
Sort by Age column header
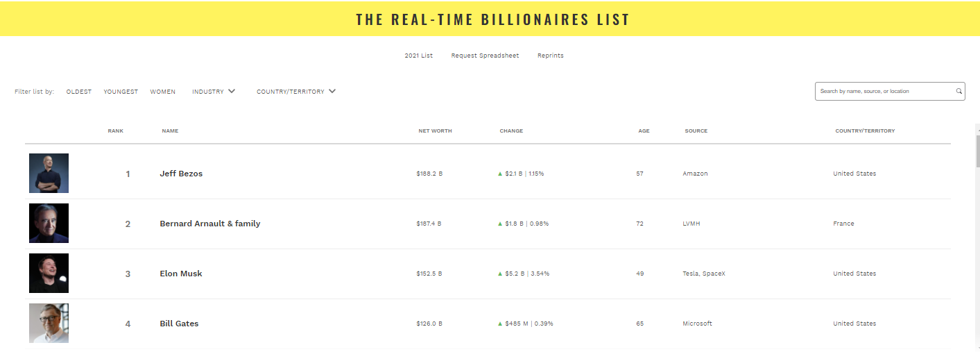tap(644, 131)
